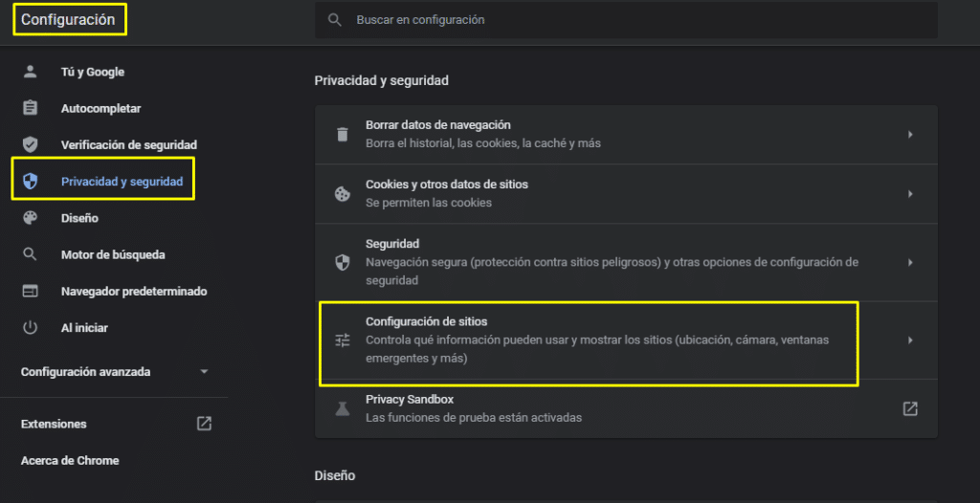Open Configuración de sitios using its arrow
This screenshot has height=503, width=980.
point(910,340)
